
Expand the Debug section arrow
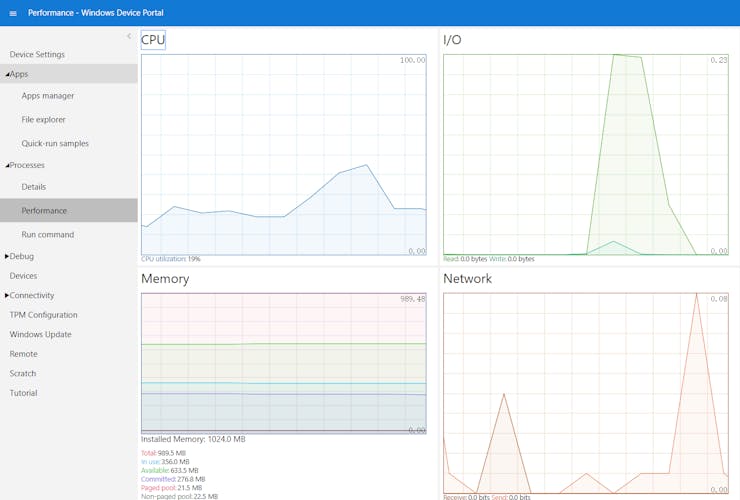7,256
